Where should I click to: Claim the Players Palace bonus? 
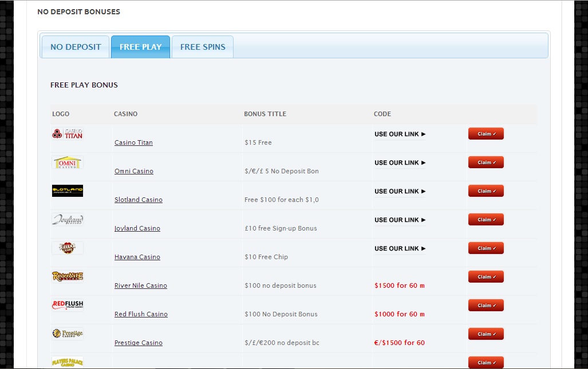point(486,362)
